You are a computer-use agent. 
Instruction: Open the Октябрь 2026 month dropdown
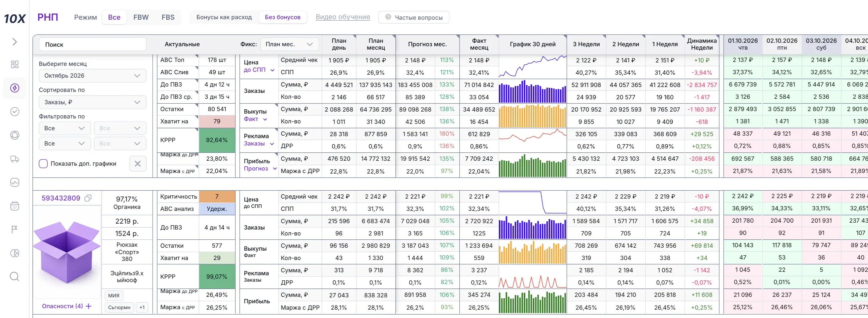click(x=93, y=76)
